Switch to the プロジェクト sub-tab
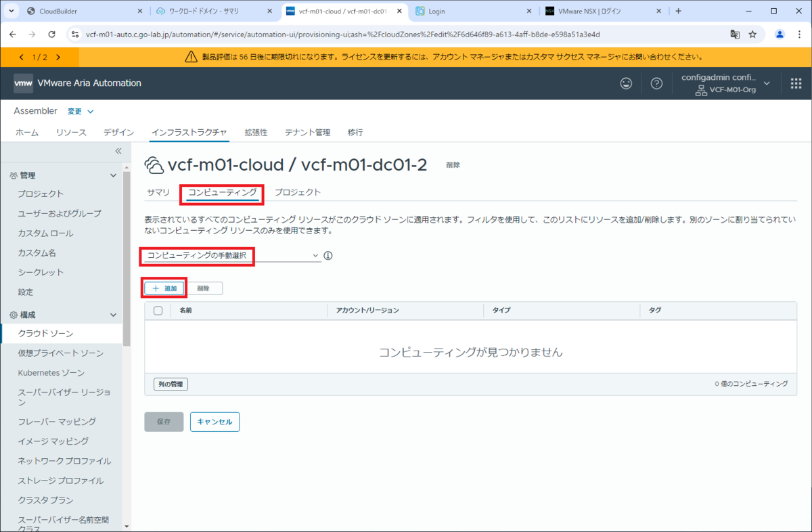The height and width of the screenshot is (532, 812). (x=298, y=192)
